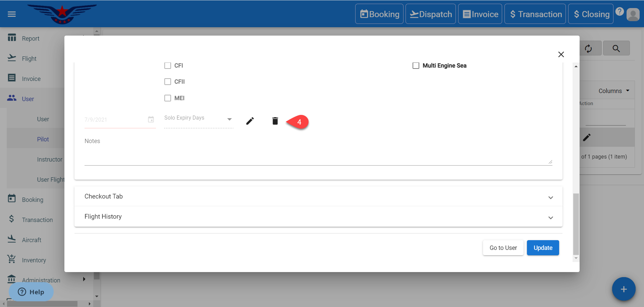Check the CFI checkbox

(168, 65)
